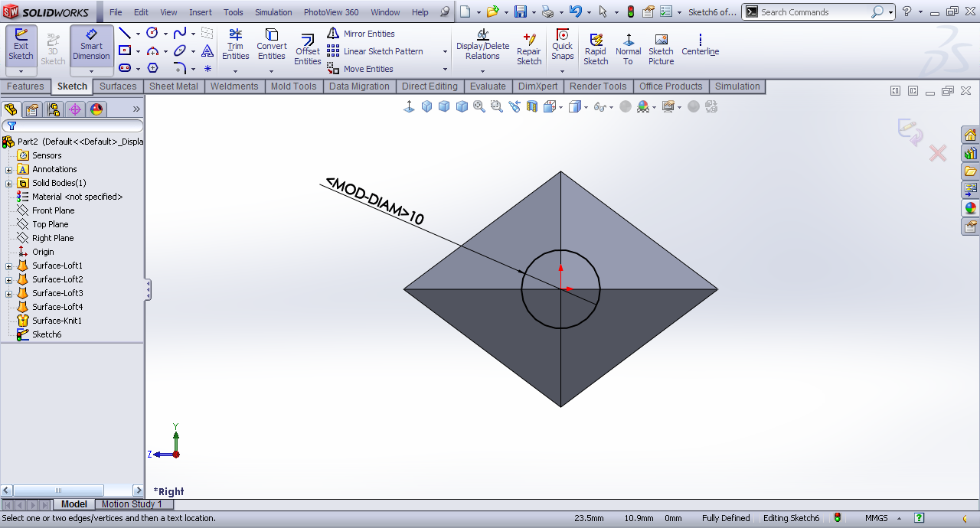Open the Display/Delete Relations dropdown arrow
Image resolution: width=980 pixels, height=528 pixels.
coord(482,71)
